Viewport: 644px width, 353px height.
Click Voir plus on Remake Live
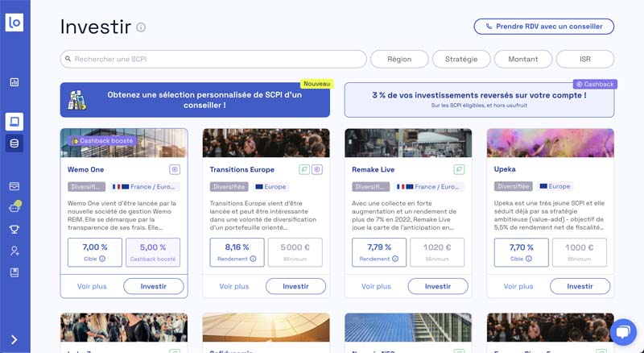[376, 286]
